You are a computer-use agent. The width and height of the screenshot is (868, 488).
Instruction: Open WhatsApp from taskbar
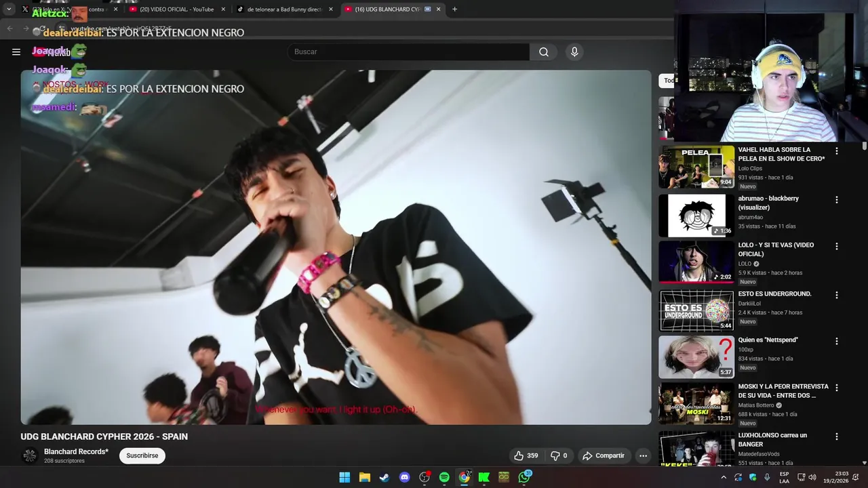pyautogui.click(x=524, y=477)
